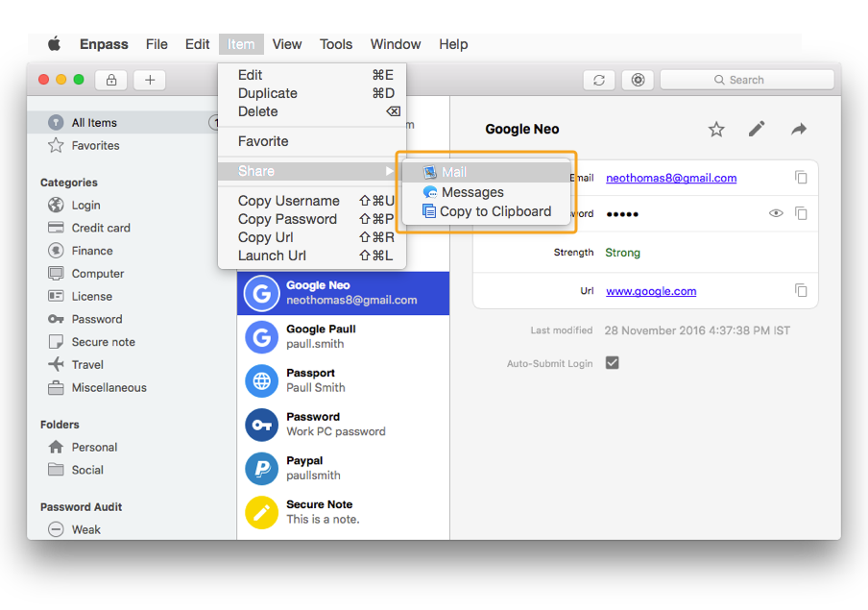Expand the Share submenu
The width and height of the screenshot is (868, 610).
(256, 170)
